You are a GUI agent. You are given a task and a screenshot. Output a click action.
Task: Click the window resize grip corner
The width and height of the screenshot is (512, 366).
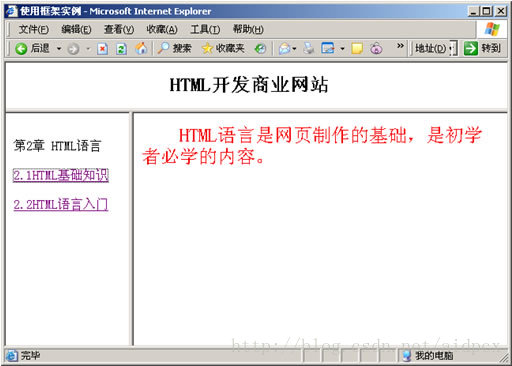pos(503,358)
